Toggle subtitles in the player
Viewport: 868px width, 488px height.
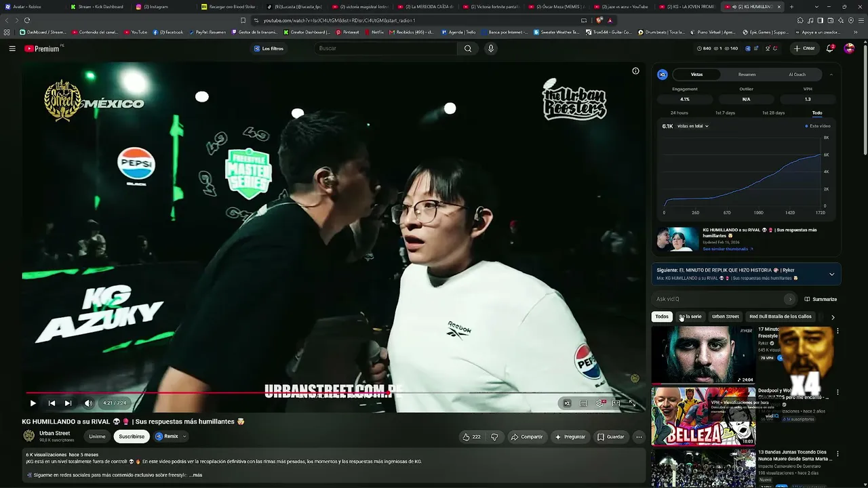583,403
